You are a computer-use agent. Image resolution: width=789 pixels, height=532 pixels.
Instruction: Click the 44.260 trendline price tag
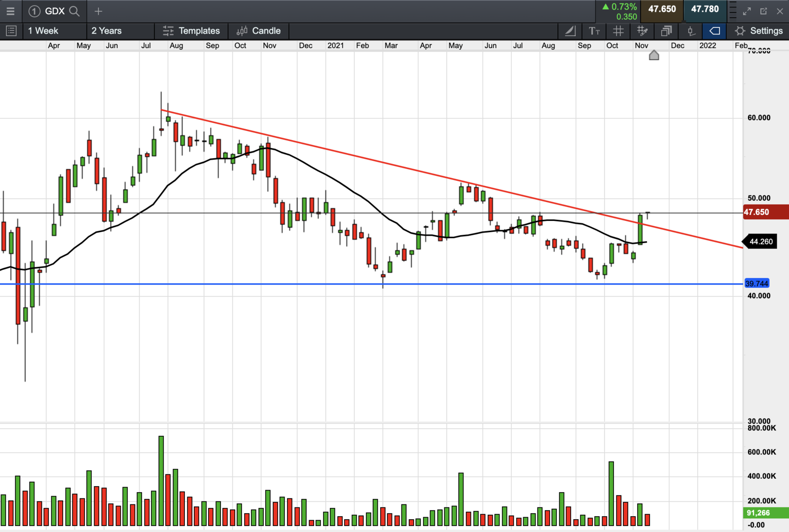coord(760,242)
